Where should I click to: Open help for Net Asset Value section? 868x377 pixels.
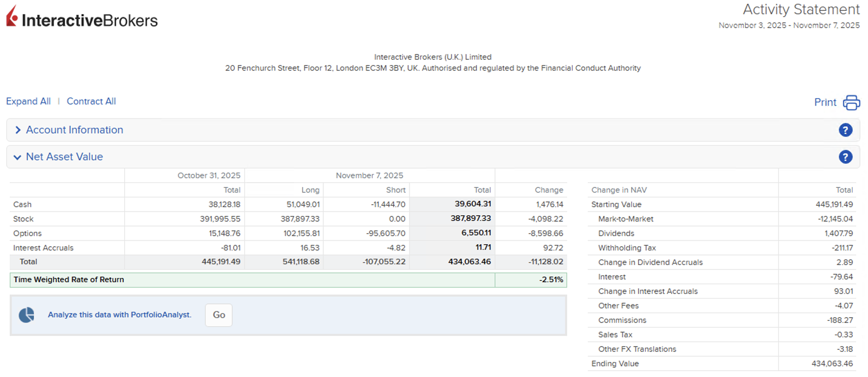(845, 157)
